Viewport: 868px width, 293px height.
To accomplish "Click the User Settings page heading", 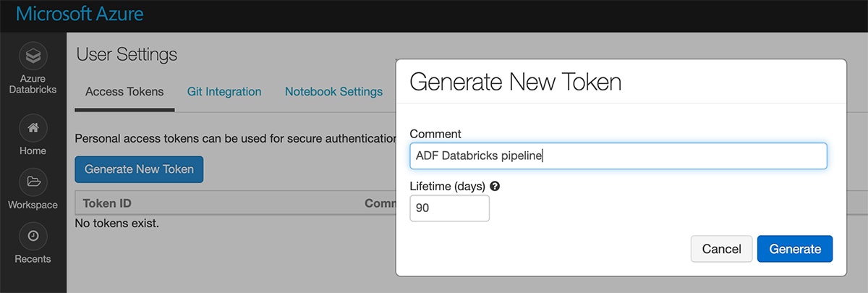I will (127, 54).
